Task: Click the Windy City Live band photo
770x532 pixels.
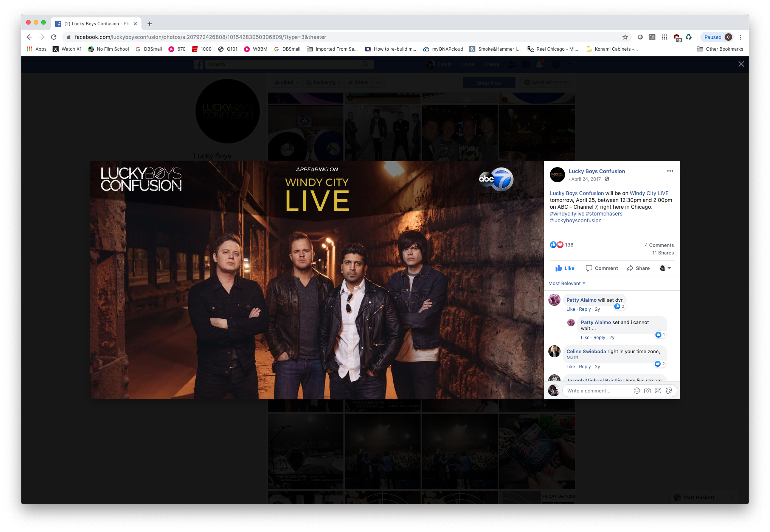Action: click(317, 280)
